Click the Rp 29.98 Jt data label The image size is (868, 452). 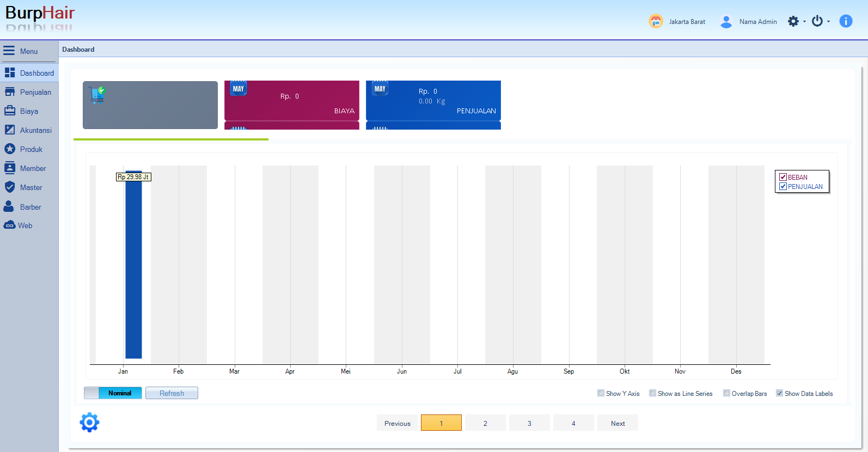(133, 177)
